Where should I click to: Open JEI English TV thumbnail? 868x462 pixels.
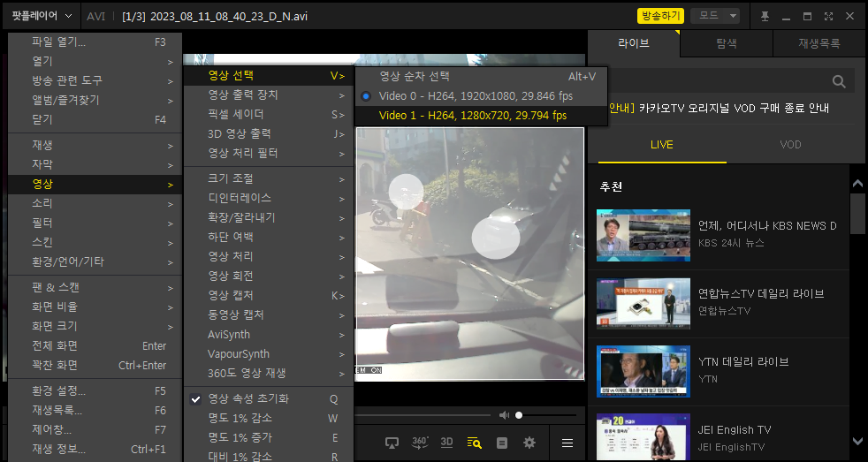coord(643,437)
